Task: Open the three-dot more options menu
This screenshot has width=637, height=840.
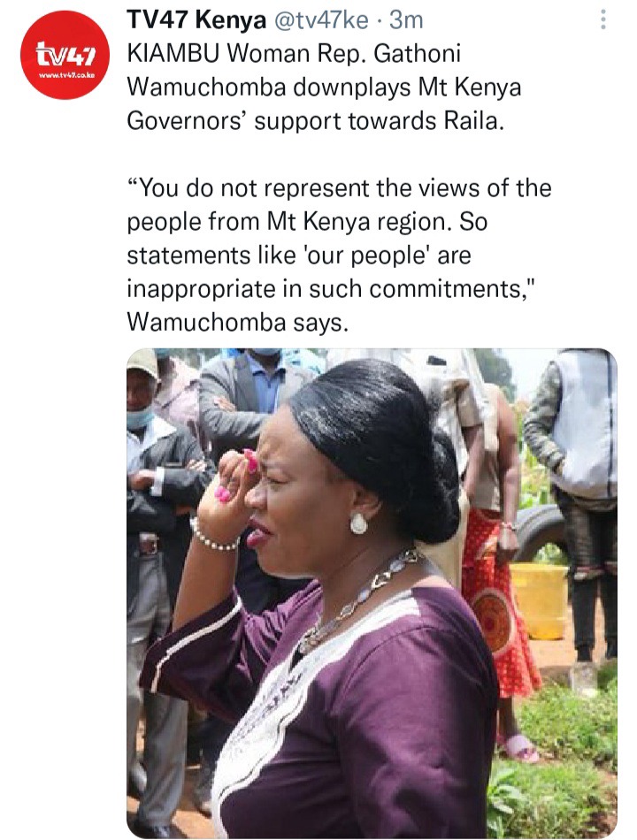Action: coord(603,19)
